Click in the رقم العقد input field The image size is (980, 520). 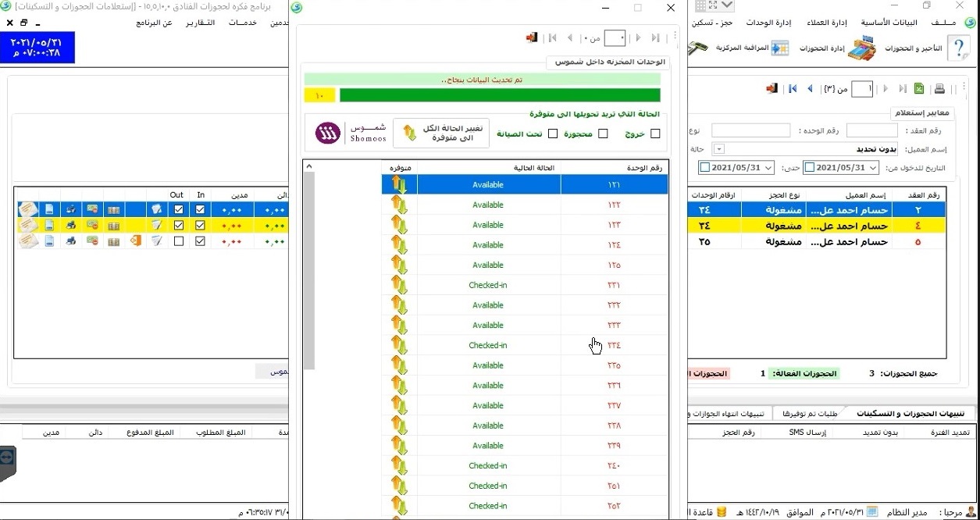[872, 130]
